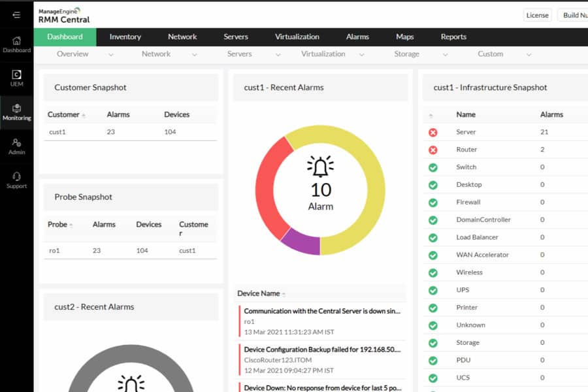Image resolution: width=588 pixels, height=392 pixels.
Task: Click the Name header in Infrastructure Snapshot
Action: (x=466, y=114)
